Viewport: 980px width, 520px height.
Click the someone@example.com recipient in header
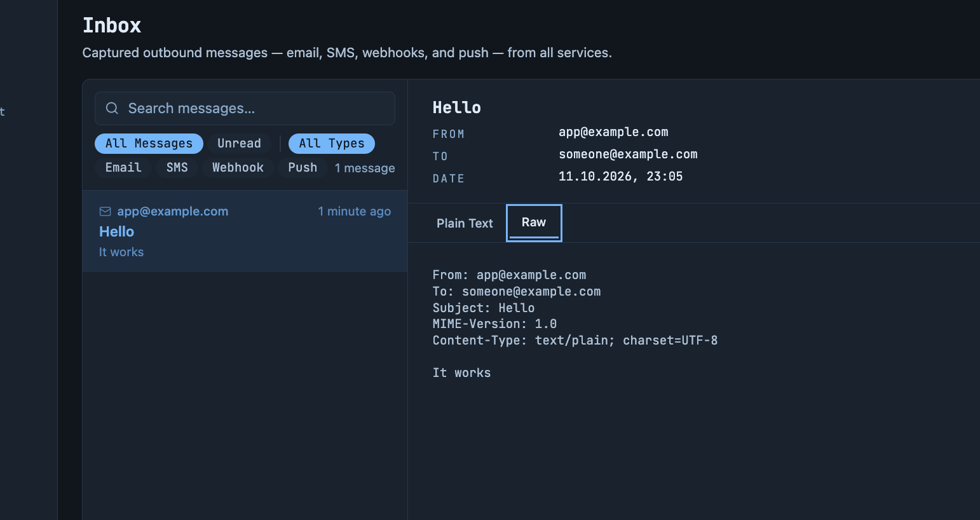628,154
